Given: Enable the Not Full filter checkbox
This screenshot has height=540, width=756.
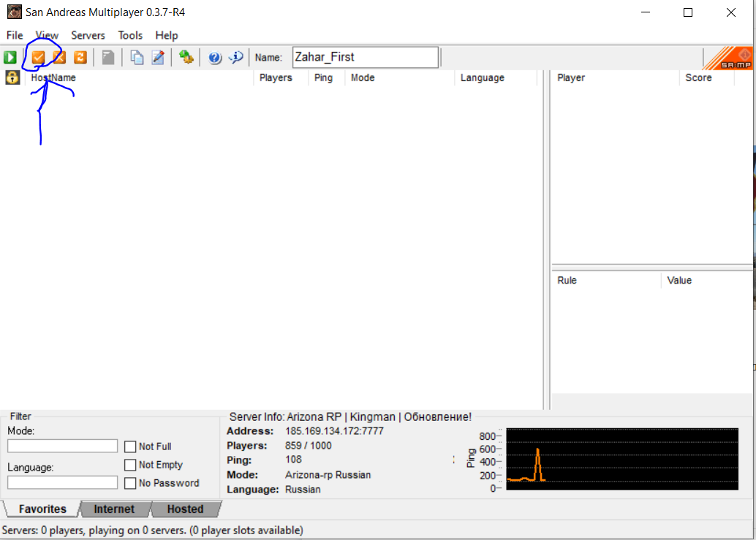Looking at the screenshot, I should 130,446.
